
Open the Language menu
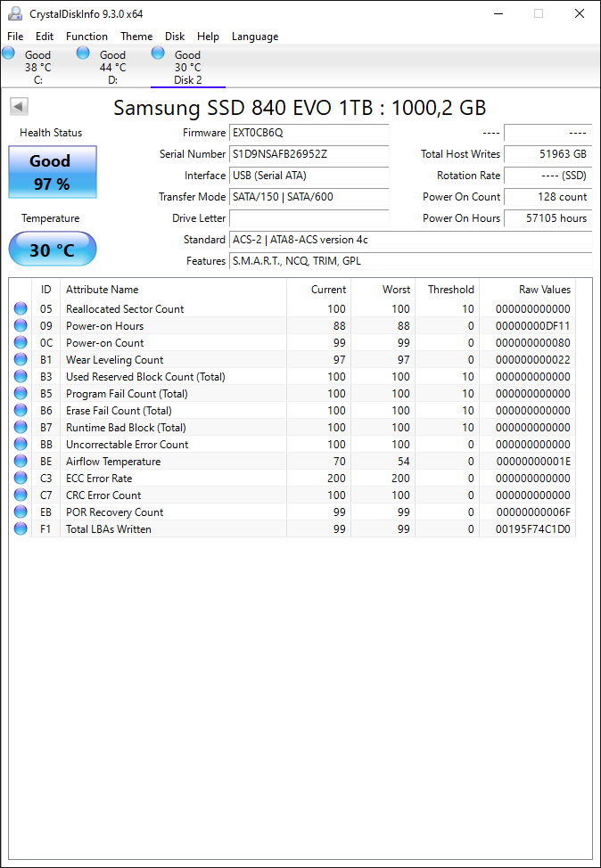click(255, 37)
